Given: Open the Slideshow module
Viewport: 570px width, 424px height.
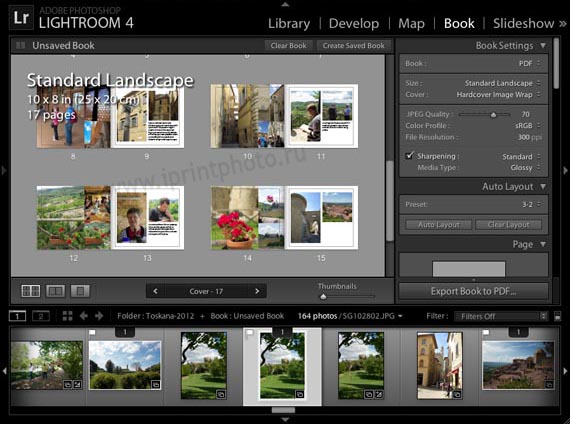Looking at the screenshot, I should coord(523,24).
